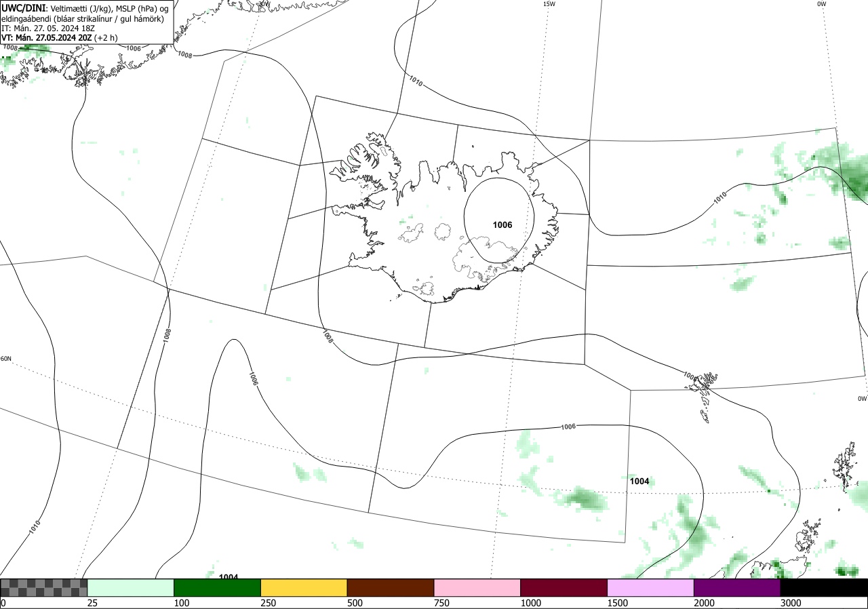Click the legend value "250"
This screenshot has height=609, width=868.
(x=269, y=603)
